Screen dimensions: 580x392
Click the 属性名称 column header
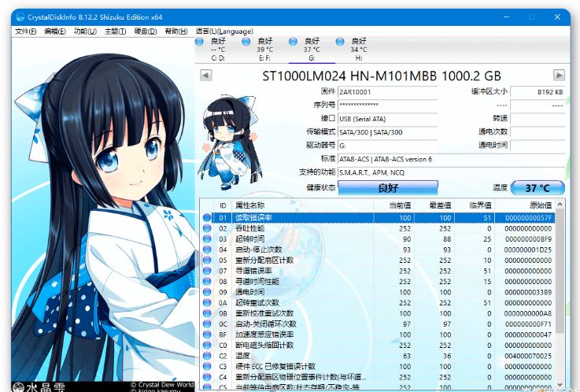coord(302,205)
